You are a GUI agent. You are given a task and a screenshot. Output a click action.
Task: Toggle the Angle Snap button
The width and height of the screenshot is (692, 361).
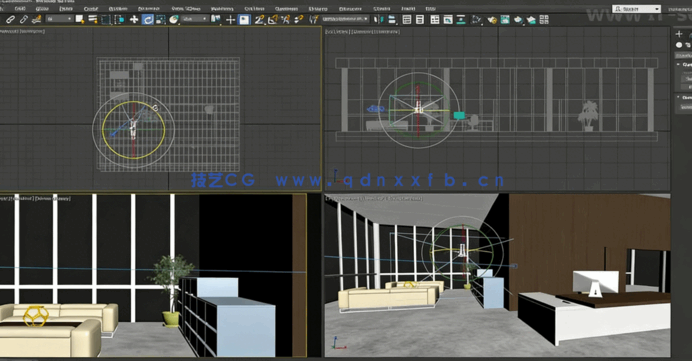tap(272, 19)
